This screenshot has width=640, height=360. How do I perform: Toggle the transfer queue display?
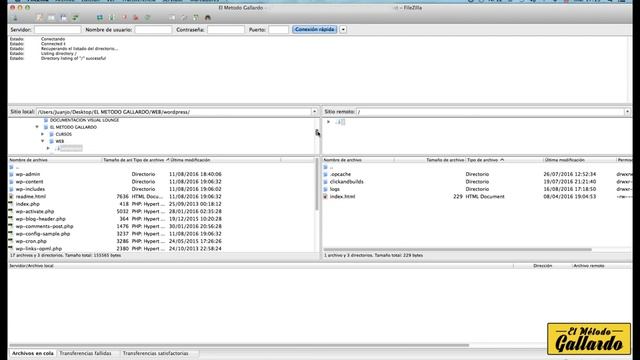tap(76, 18)
